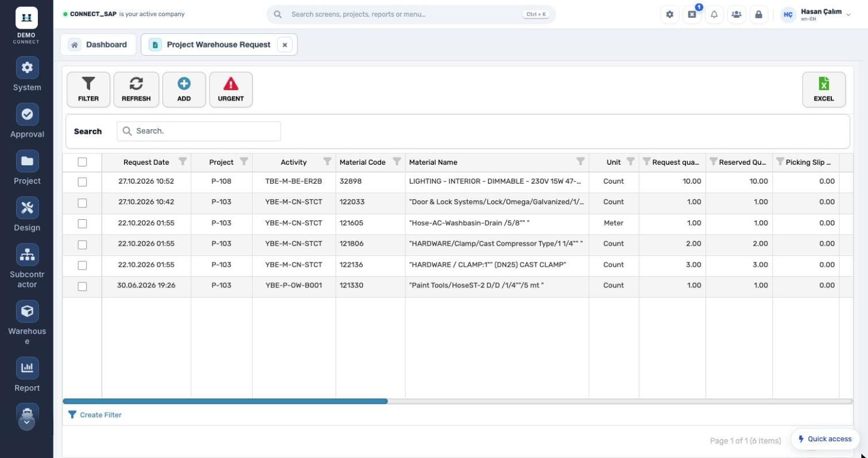Open the Request quantity column filter dropdown
This screenshot has width=868, height=458.
click(646, 162)
